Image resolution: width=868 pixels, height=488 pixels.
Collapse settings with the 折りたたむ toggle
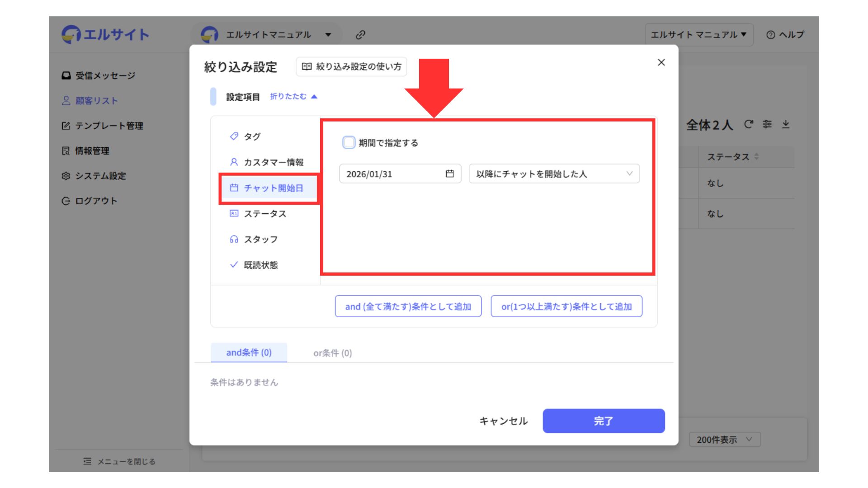coord(293,96)
